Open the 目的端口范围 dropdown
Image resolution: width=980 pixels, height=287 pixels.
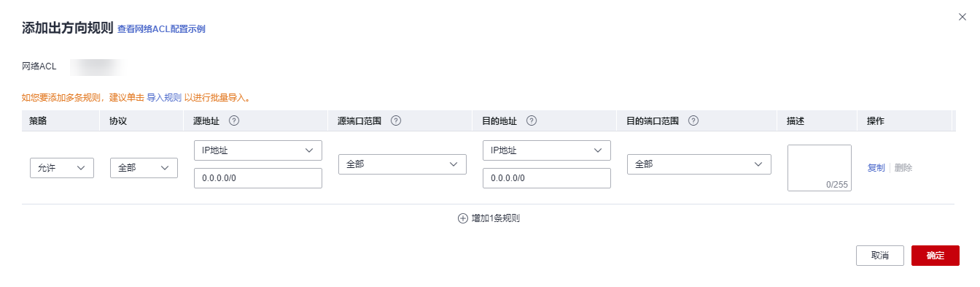coord(699,164)
